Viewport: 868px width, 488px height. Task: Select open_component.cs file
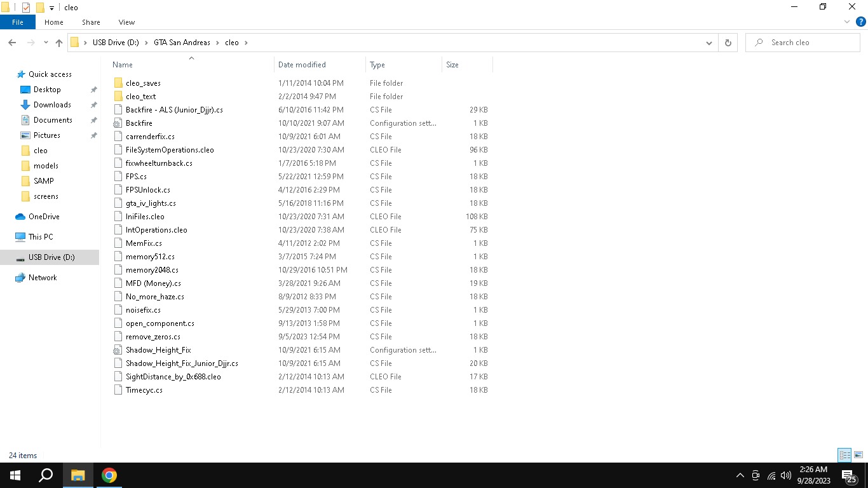click(x=160, y=323)
